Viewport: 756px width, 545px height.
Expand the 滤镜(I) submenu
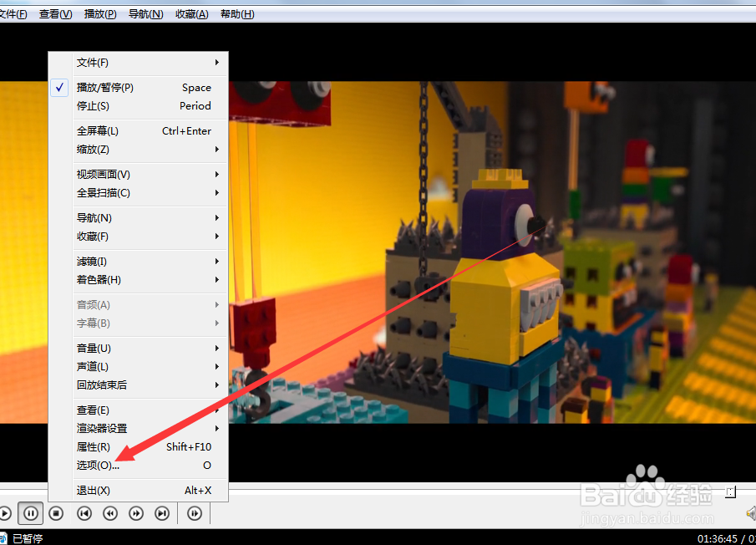tap(139, 261)
